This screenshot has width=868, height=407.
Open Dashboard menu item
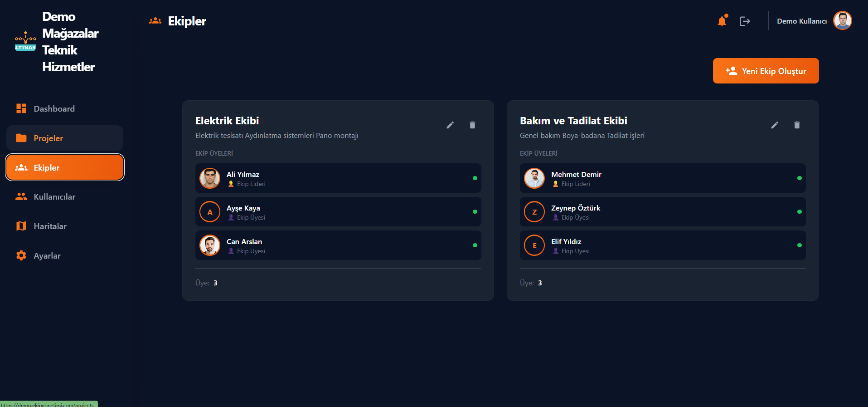[x=65, y=108]
